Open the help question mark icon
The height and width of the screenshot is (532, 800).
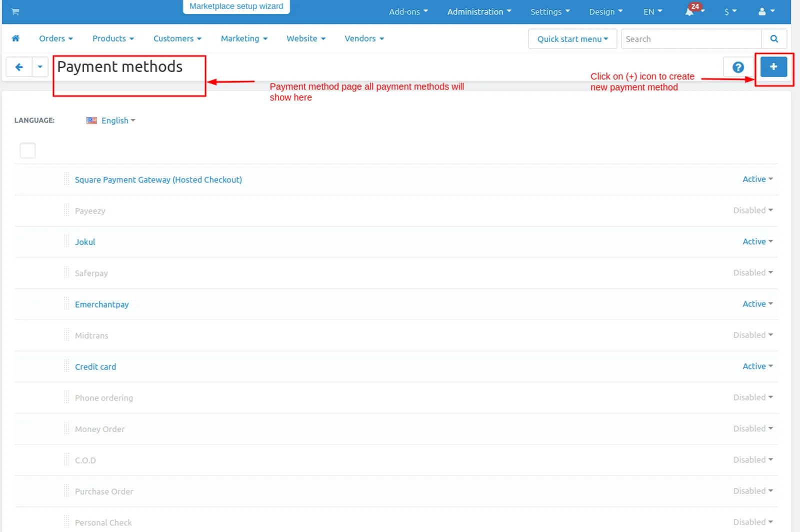[x=738, y=67]
